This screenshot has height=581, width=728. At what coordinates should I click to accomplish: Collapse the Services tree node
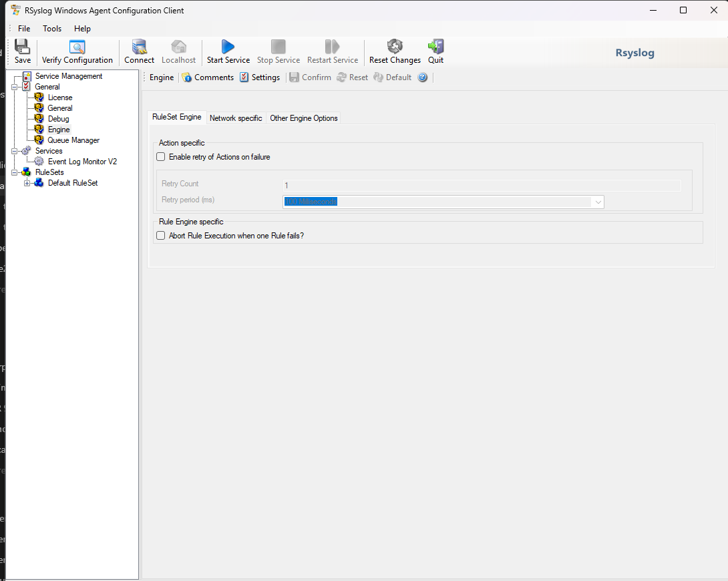(15, 152)
